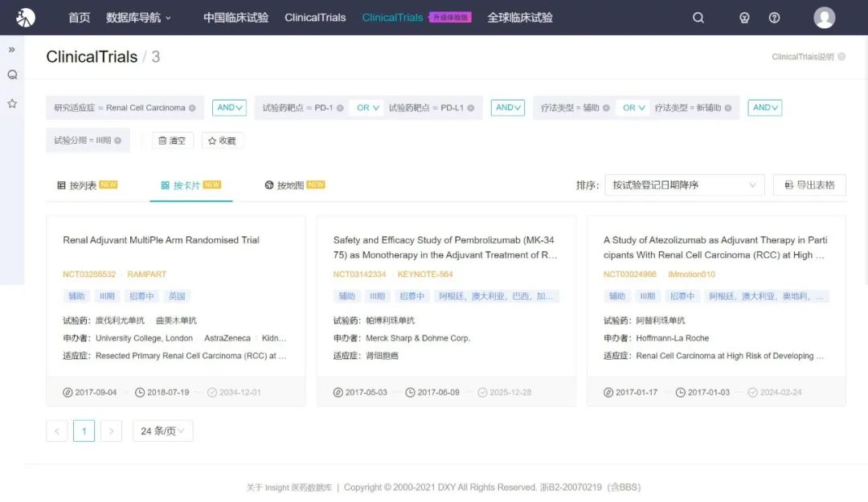Open the 24 条/页 page size dropdown
This screenshot has height=502, width=868.
click(x=162, y=431)
